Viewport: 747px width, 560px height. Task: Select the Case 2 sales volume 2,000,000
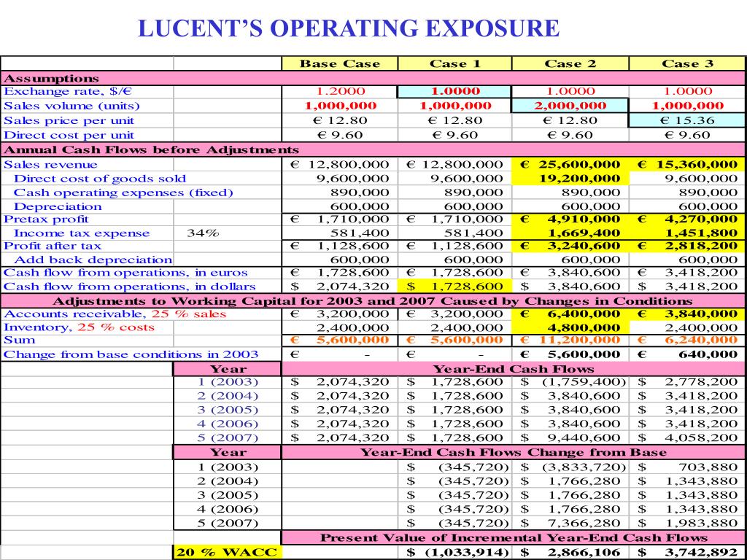[570, 106]
